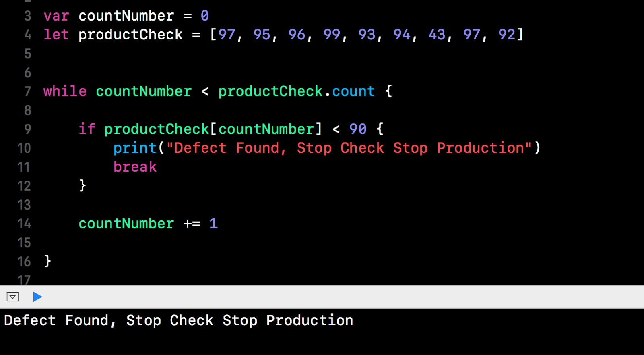
Task: Click the let keyword on line 4
Action: pos(56,35)
